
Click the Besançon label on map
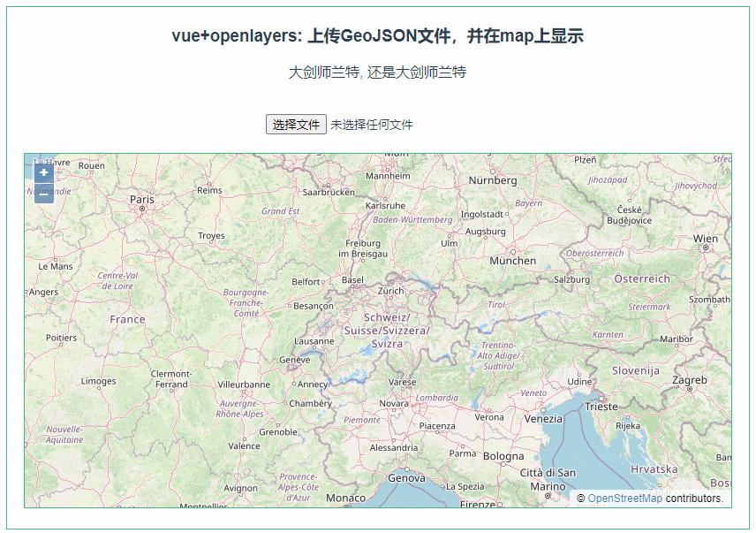pos(314,306)
